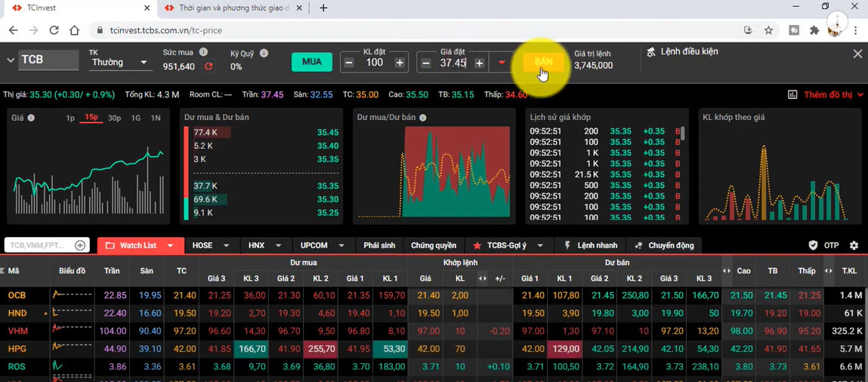Close the order panel with X
The height and width of the screenshot is (382, 868).
tap(857, 54)
